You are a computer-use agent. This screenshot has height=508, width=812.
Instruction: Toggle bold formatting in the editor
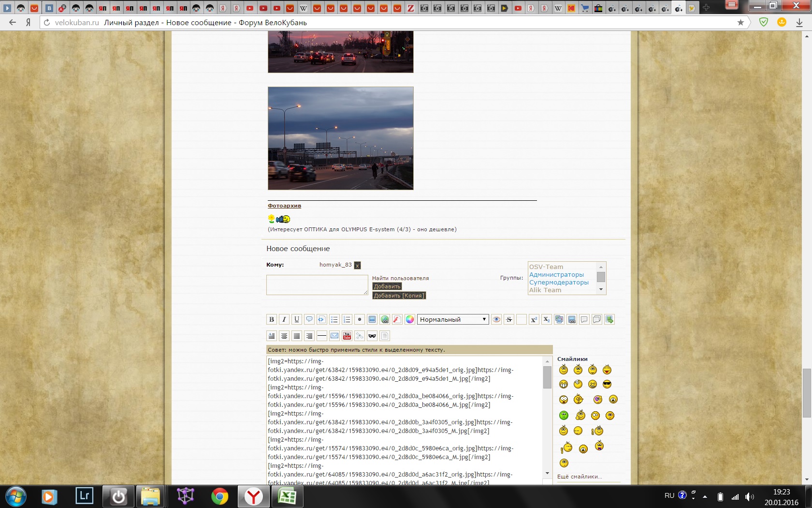(272, 319)
